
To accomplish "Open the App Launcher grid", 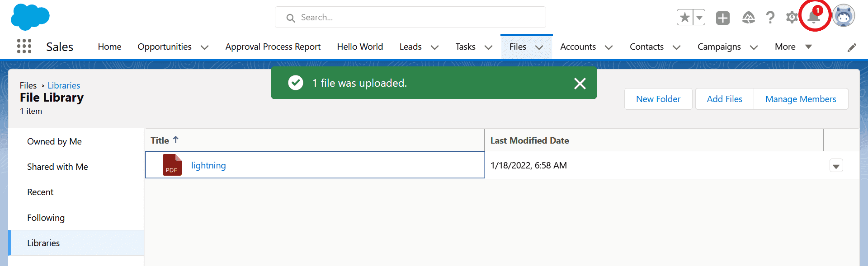I will [x=24, y=46].
